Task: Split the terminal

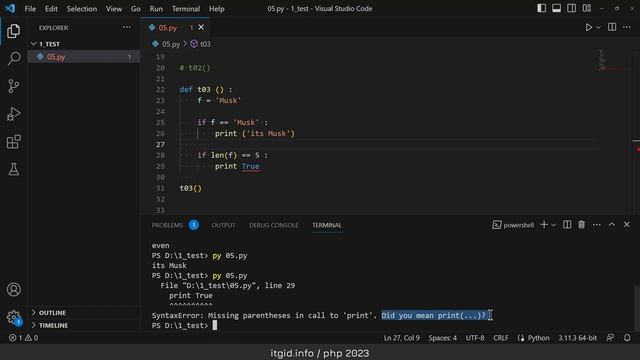Action: pos(567,225)
